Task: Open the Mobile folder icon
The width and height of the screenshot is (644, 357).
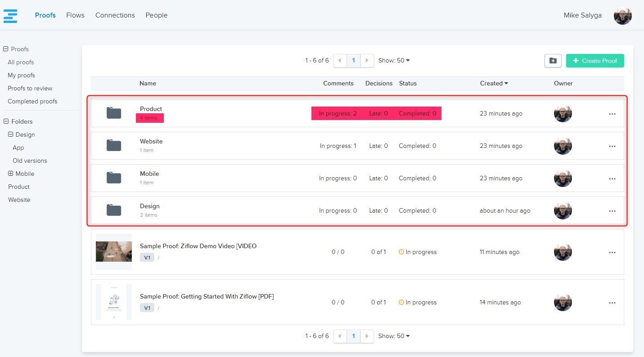Action: [114, 178]
